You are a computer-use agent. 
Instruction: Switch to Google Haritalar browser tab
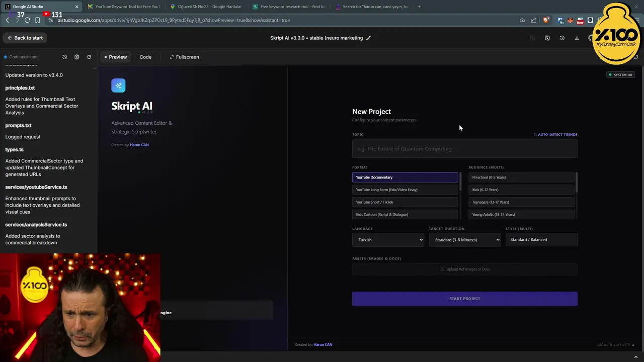click(206, 7)
